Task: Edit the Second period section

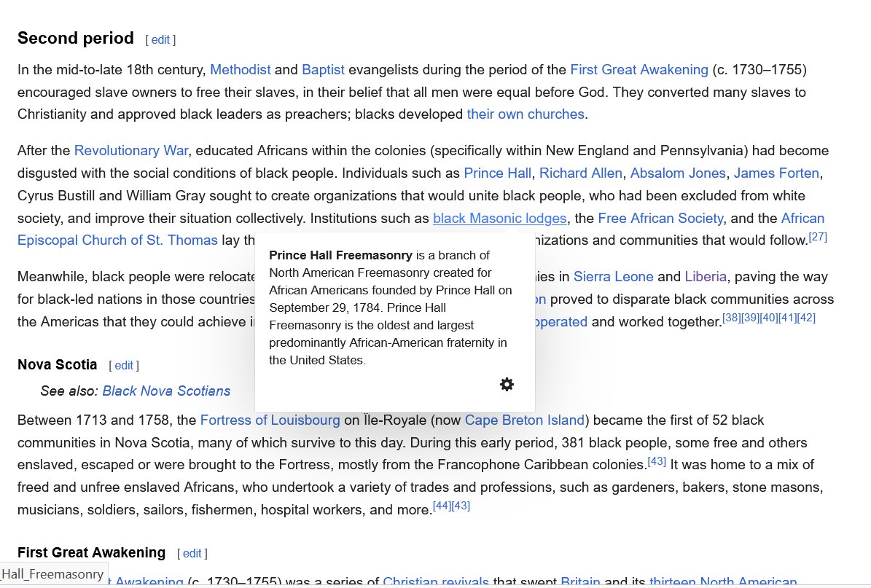Action: [160, 40]
